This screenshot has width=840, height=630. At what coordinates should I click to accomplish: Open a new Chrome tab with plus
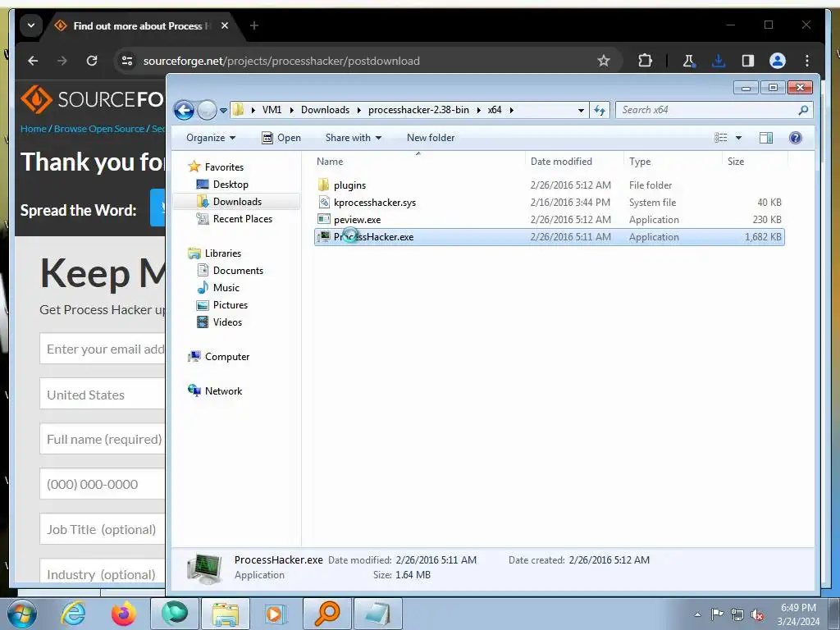[x=254, y=25]
